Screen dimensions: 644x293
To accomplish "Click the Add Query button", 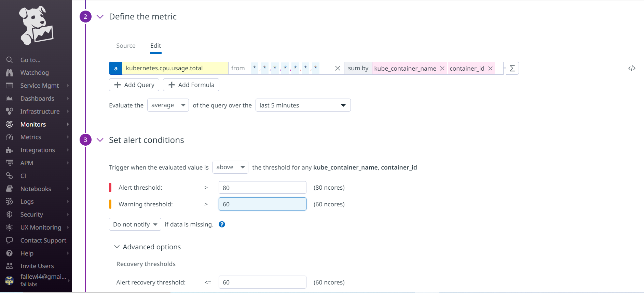I will (x=134, y=85).
